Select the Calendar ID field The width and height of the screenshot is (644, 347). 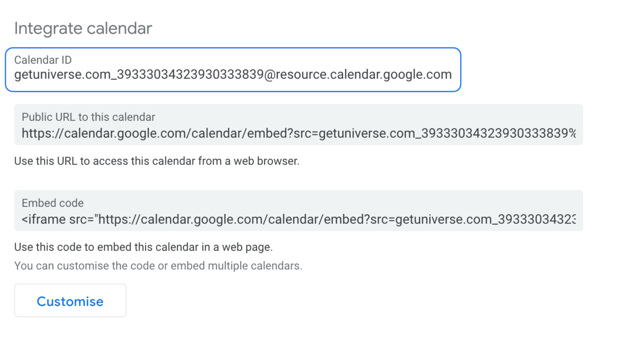pyautogui.click(x=233, y=70)
